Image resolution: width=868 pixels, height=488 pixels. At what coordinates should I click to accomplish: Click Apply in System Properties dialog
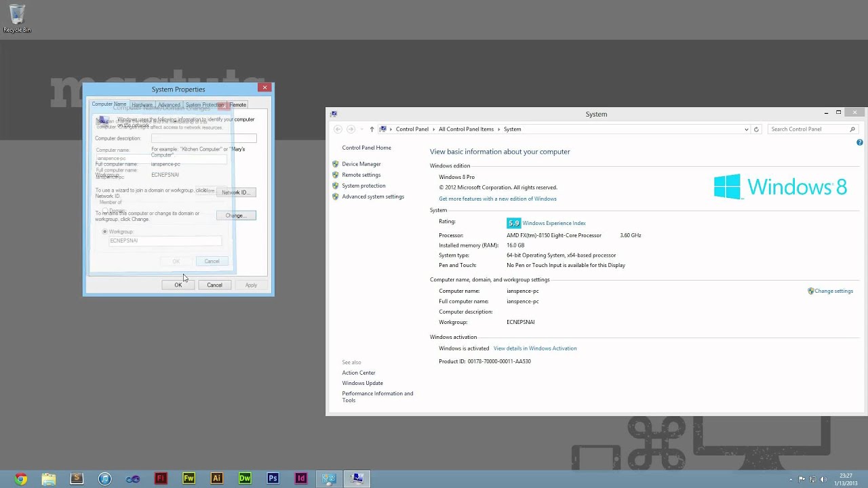click(x=251, y=285)
